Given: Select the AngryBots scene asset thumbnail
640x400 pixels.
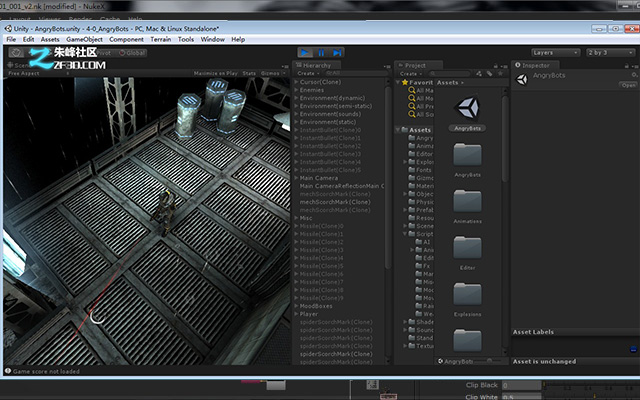Looking at the screenshot, I should click(x=467, y=108).
